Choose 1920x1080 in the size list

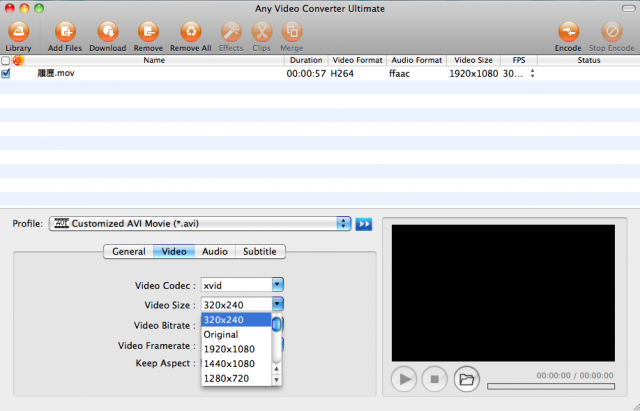point(236,349)
